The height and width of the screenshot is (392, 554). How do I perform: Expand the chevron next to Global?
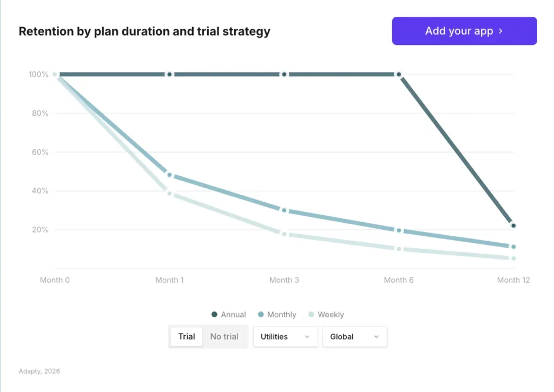(x=377, y=336)
